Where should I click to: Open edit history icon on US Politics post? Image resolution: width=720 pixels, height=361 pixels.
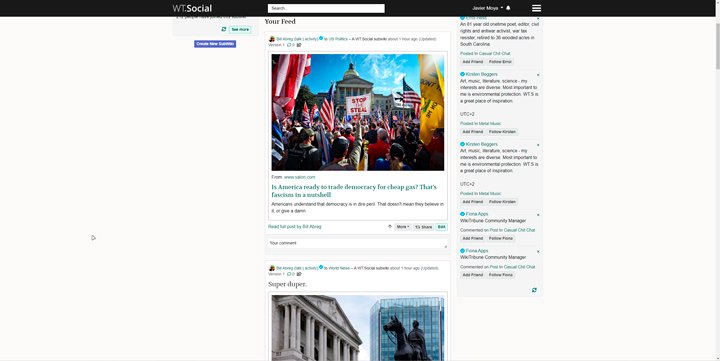tap(299, 45)
